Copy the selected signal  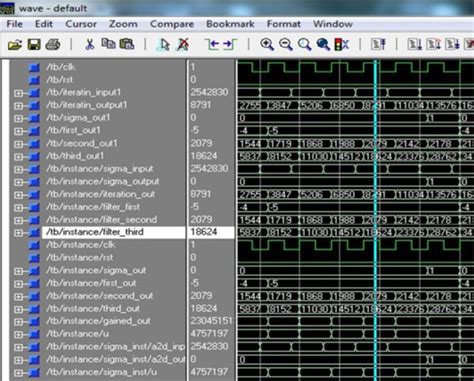(108, 44)
